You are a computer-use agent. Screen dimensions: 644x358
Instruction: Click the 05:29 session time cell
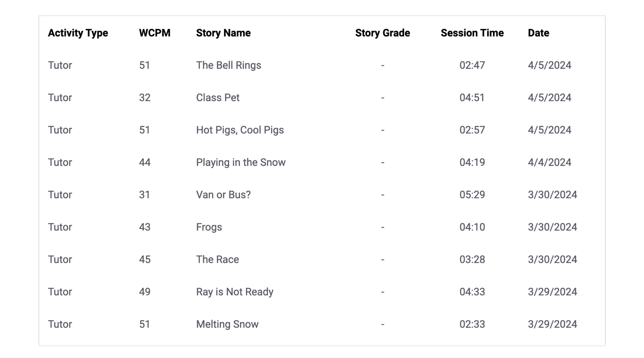pos(472,195)
